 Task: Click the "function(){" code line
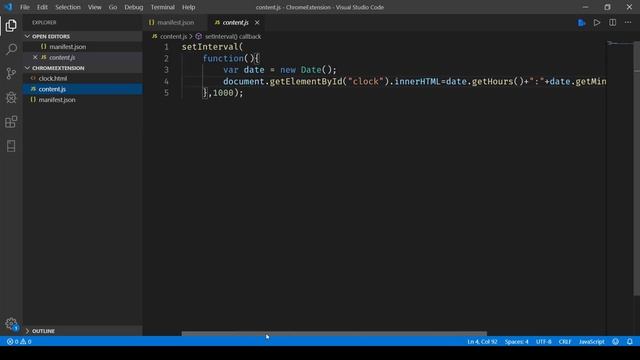[x=231, y=58]
